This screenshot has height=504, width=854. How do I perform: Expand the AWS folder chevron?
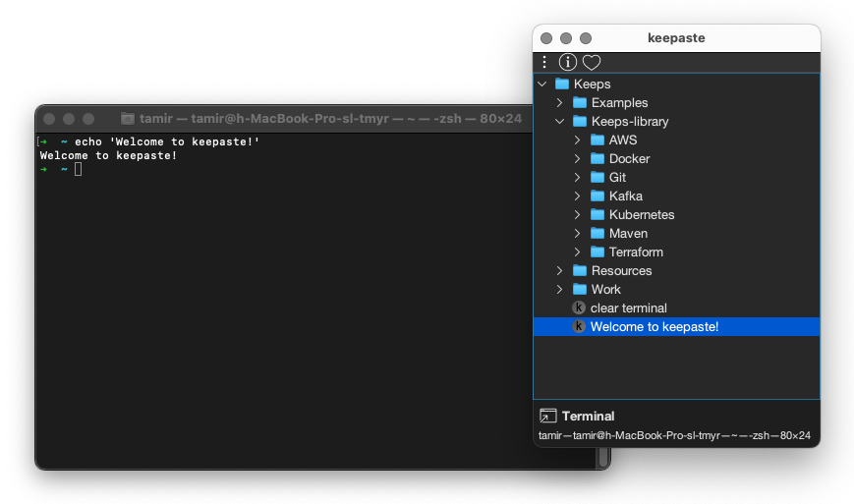pyautogui.click(x=577, y=140)
